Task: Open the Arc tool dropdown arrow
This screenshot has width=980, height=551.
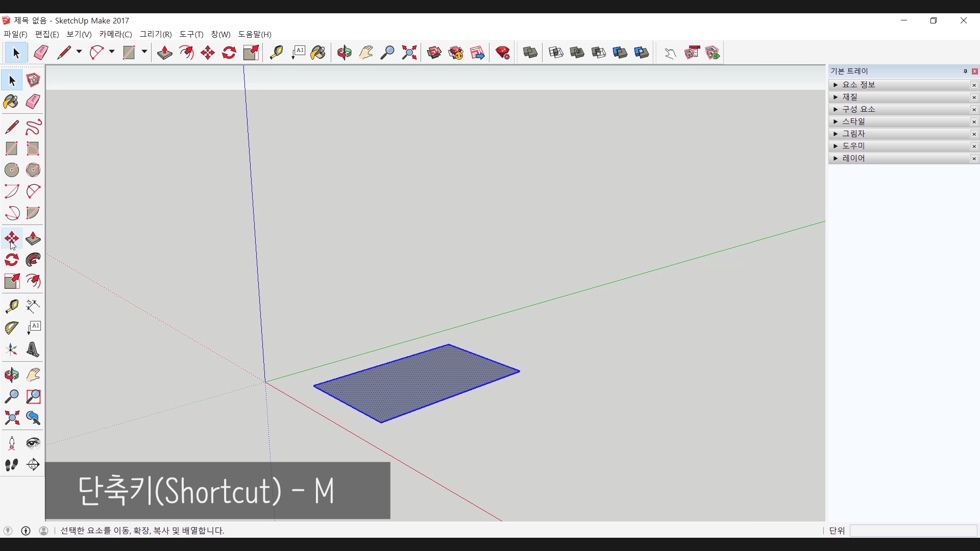Action: (112, 52)
